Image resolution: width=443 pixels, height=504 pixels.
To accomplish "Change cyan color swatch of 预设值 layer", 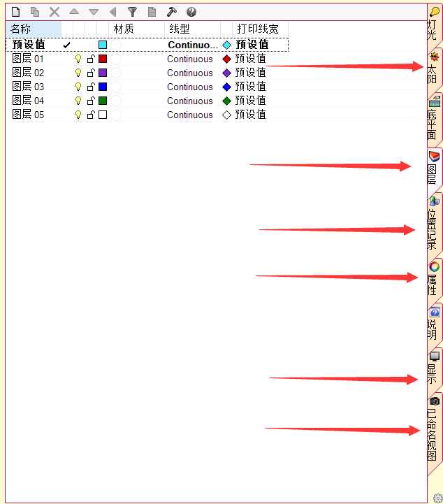I will click(x=103, y=45).
